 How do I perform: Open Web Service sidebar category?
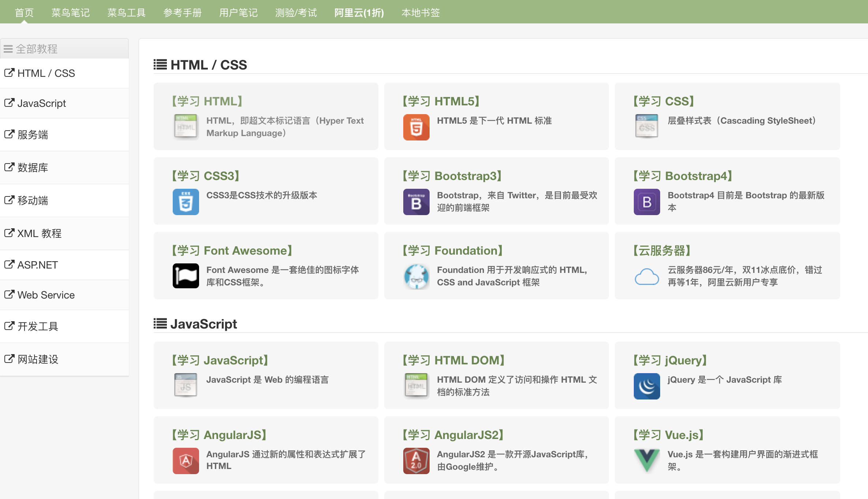[46, 295]
